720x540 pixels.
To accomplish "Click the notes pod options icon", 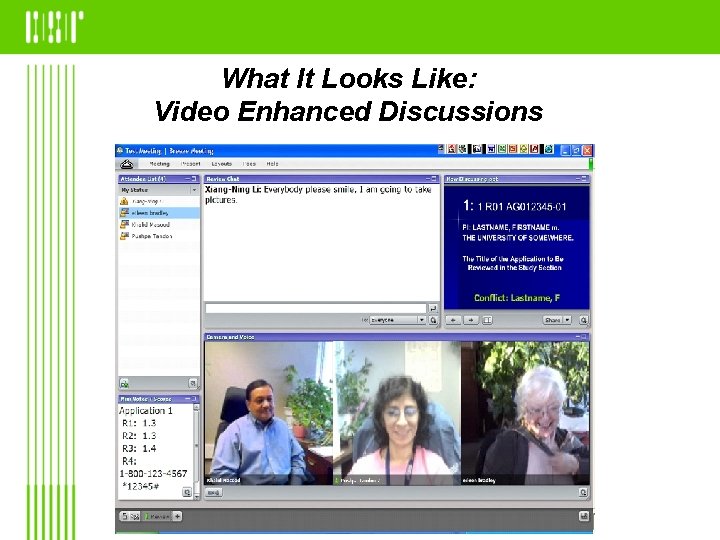I will 187,492.
